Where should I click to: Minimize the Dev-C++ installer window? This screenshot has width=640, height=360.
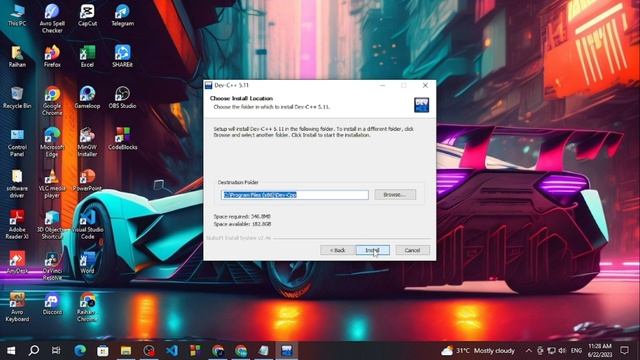click(382, 85)
